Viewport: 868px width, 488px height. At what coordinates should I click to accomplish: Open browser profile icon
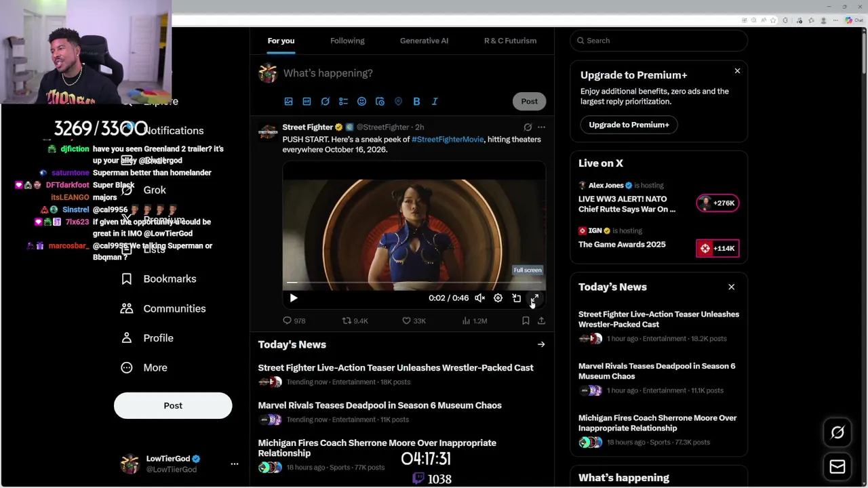(823, 20)
